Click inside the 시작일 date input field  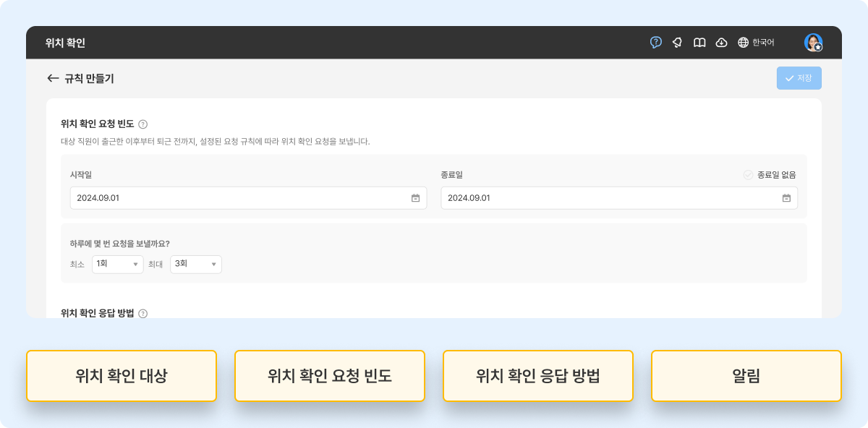tap(217, 197)
